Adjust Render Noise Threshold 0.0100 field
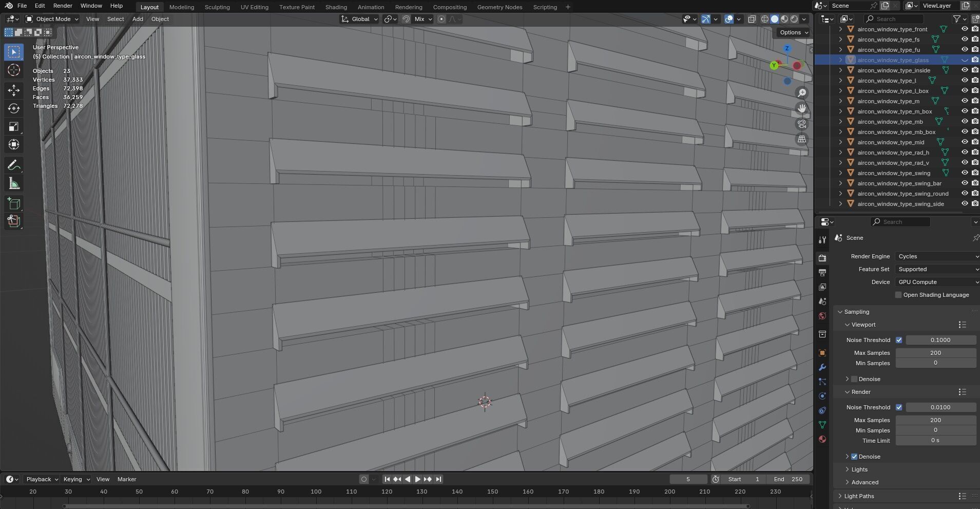980x509 pixels. [x=940, y=407]
